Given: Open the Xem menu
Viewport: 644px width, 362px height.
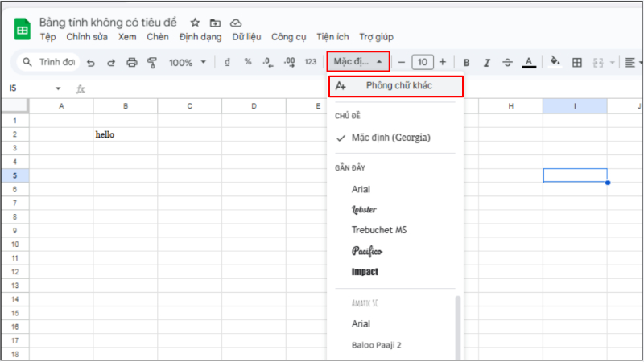Looking at the screenshot, I should tap(127, 37).
